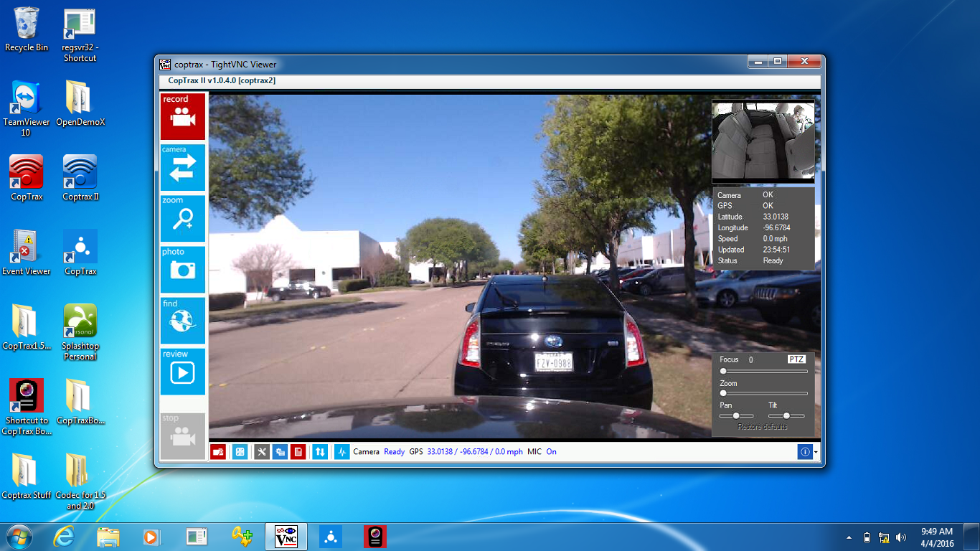The height and width of the screenshot is (551, 980).
Task: Click the rear-seat camera thumbnail
Action: coord(763,141)
